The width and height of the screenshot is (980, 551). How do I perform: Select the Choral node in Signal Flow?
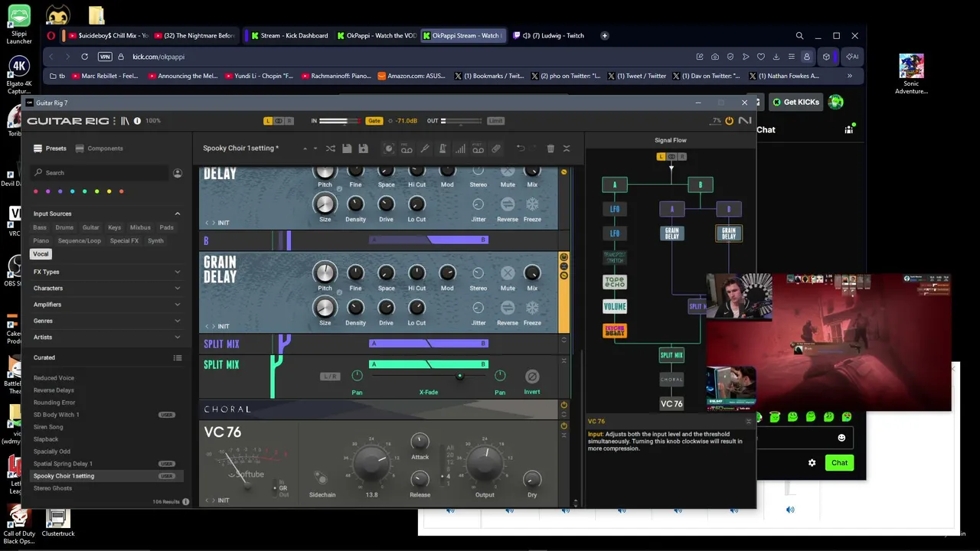(671, 380)
